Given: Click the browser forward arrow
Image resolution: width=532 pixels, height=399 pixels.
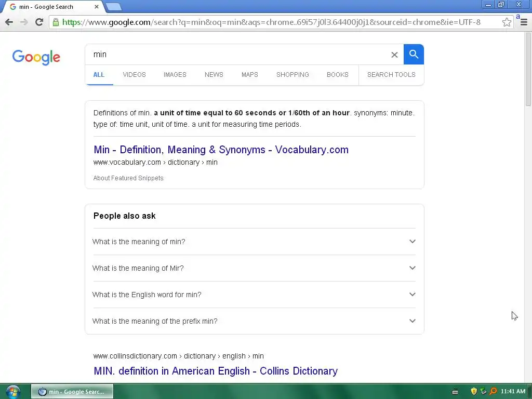Looking at the screenshot, I should [24, 22].
